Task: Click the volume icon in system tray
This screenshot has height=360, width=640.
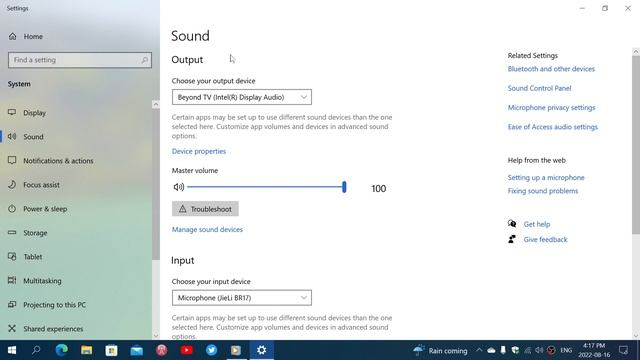Action: (539, 350)
